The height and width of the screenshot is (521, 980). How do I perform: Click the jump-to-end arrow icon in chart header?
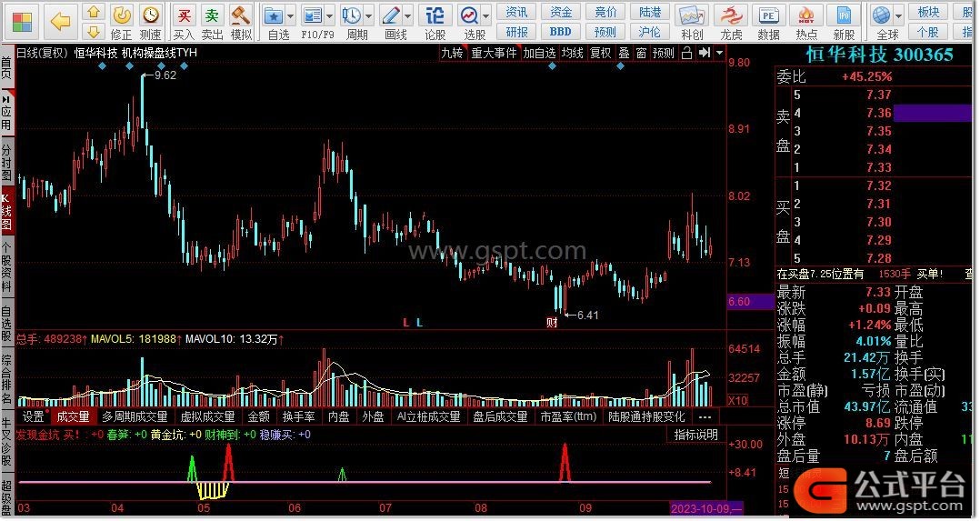tap(705, 53)
